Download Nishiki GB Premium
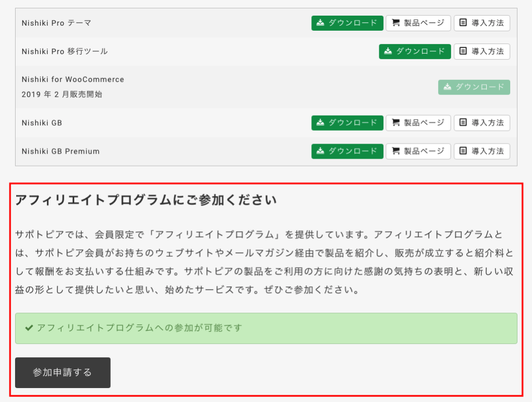This screenshot has height=402, width=532. tap(347, 151)
